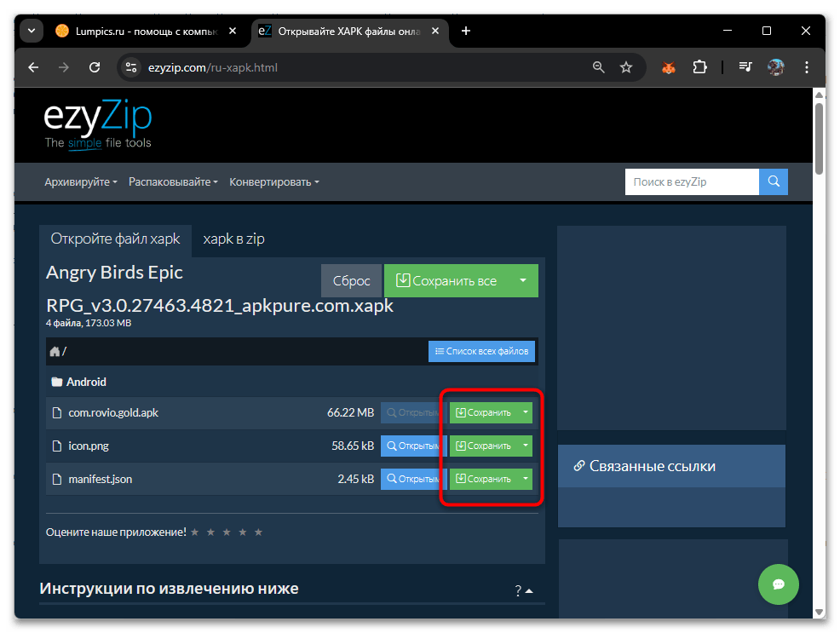The height and width of the screenshot is (633, 840).
Task: Switch to xapk в zip tab
Action: pyautogui.click(x=233, y=239)
